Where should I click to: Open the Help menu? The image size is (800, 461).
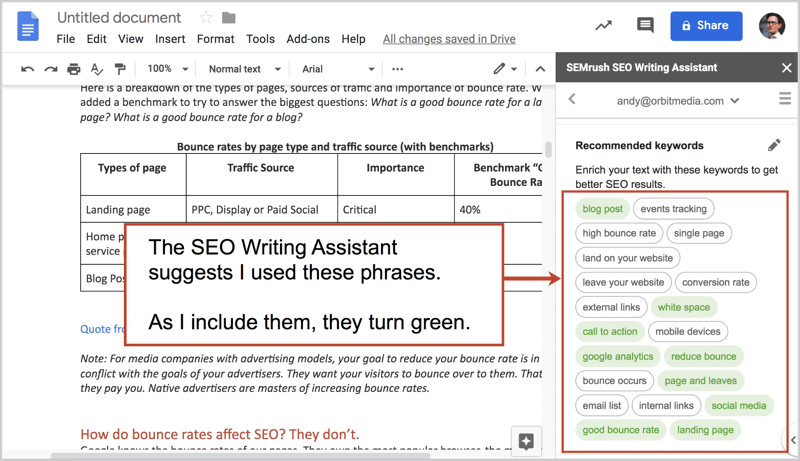coord(353,39)
